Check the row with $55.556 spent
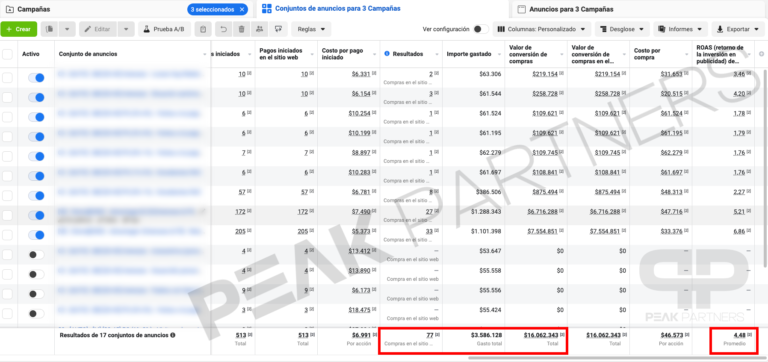 pyautogui.click(x=7, y=294)
